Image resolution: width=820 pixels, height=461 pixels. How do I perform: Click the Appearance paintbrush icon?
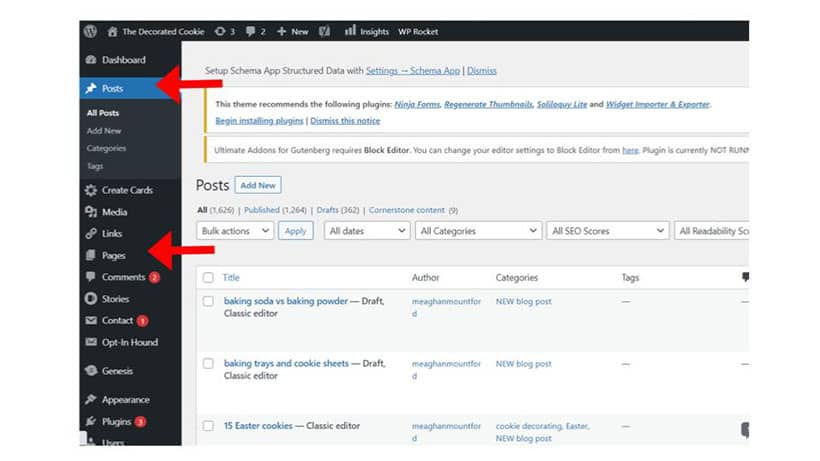[x=91, y=399]
